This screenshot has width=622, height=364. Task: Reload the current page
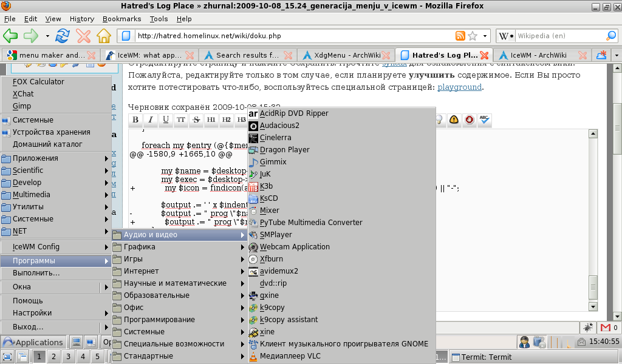[x=63, y=36]
